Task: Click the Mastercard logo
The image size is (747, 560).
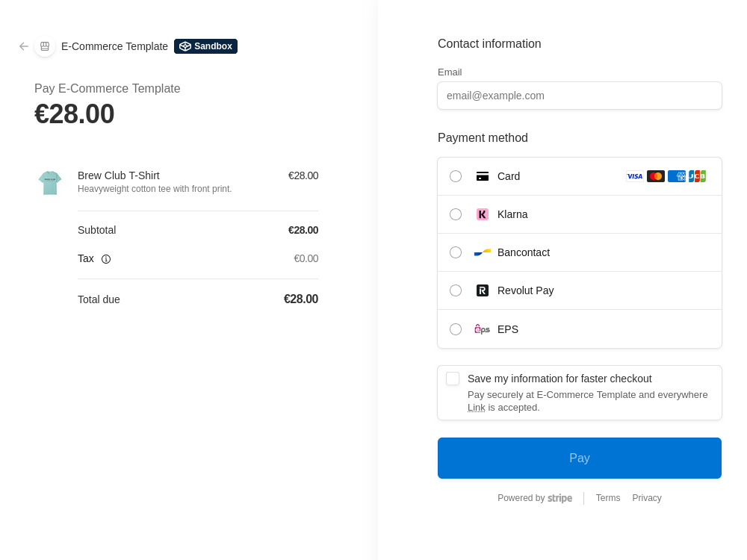Action: (x=656, y=176)
